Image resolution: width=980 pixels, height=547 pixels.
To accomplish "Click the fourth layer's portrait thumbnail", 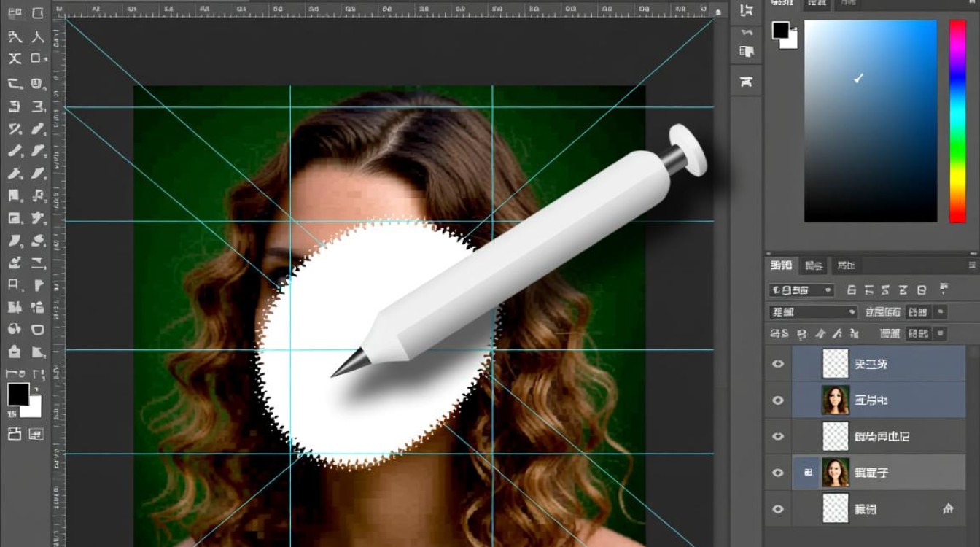I will click(836, 473).
